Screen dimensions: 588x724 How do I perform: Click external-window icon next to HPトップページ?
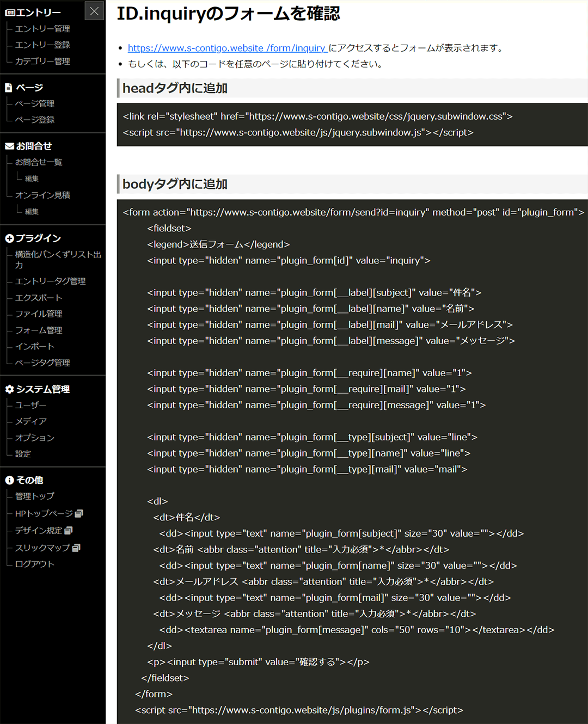[79, 513]
